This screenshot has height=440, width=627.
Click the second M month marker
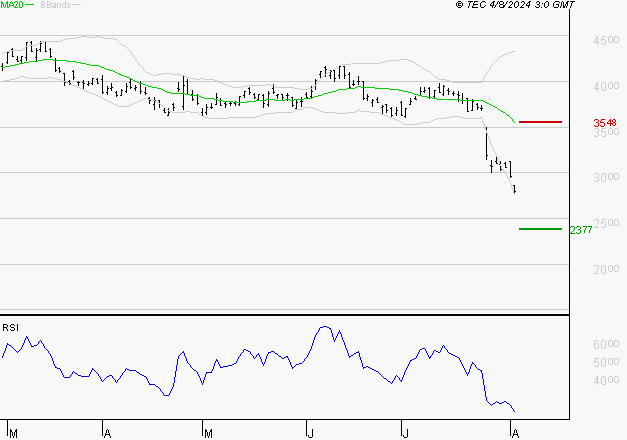coord(208,434)
